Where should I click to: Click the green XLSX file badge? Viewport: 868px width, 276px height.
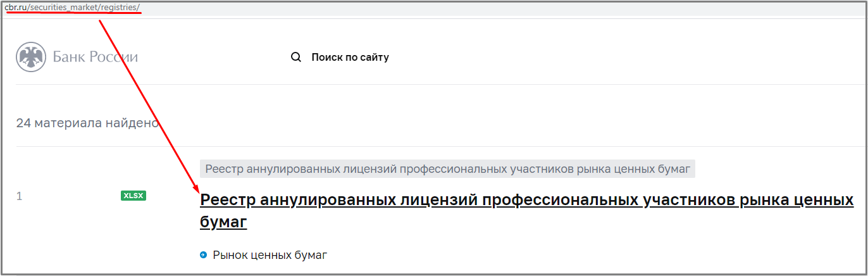[133, 196]
